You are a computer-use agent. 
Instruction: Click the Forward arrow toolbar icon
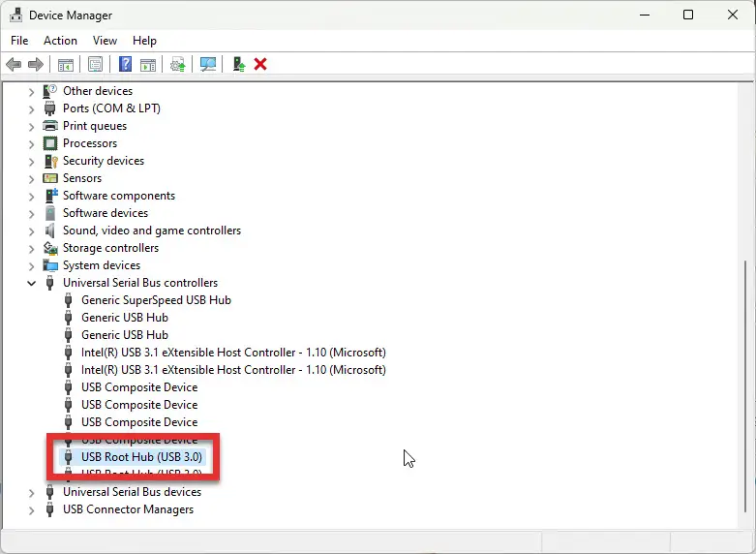[x=36, y=64]
